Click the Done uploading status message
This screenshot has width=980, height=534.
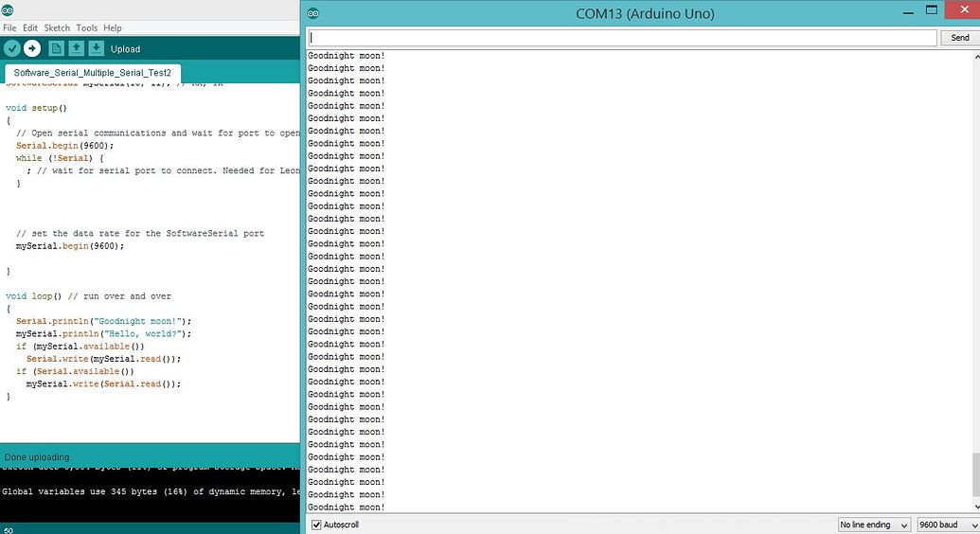tap(38, 457)
